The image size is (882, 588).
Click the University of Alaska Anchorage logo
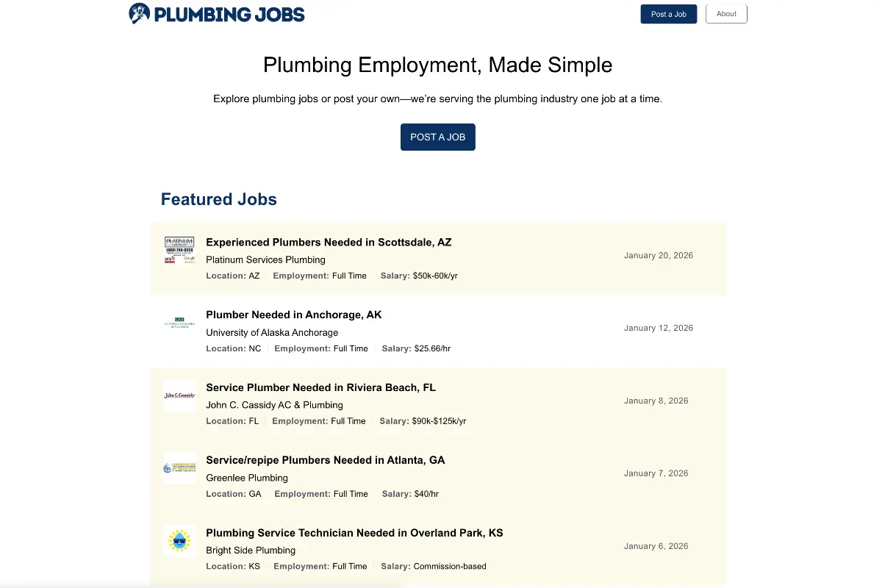pyautogui.click(x=179, y=322)
